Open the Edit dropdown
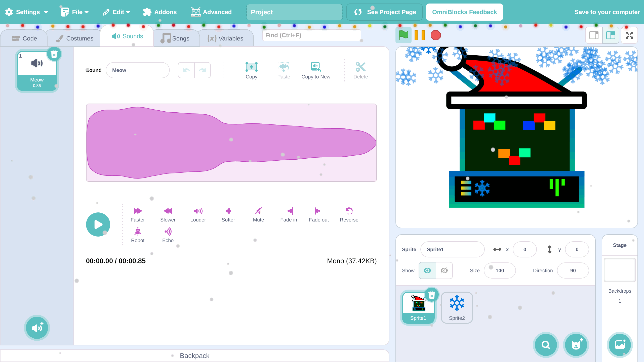This screenshot has width=644, height=362. [x=116, y=12]
